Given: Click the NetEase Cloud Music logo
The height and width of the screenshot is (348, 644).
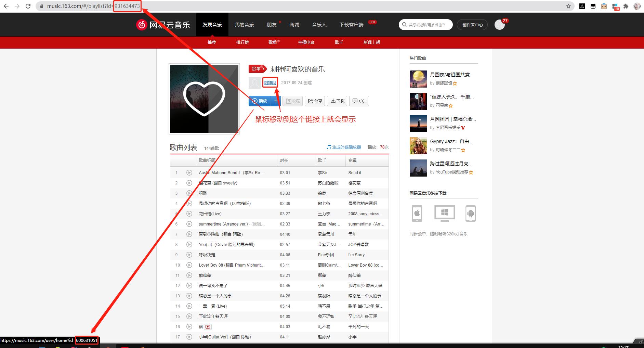Looking at the screenshot, I should pos(163,25).
